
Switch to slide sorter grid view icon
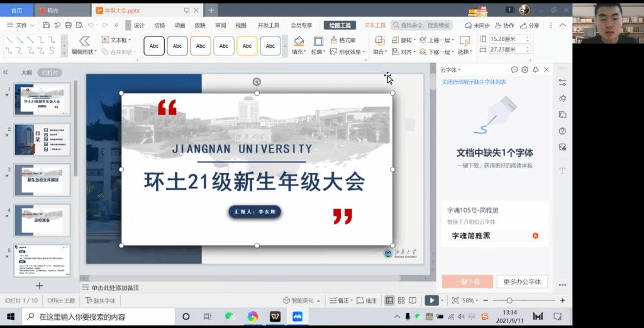[401, 300]
